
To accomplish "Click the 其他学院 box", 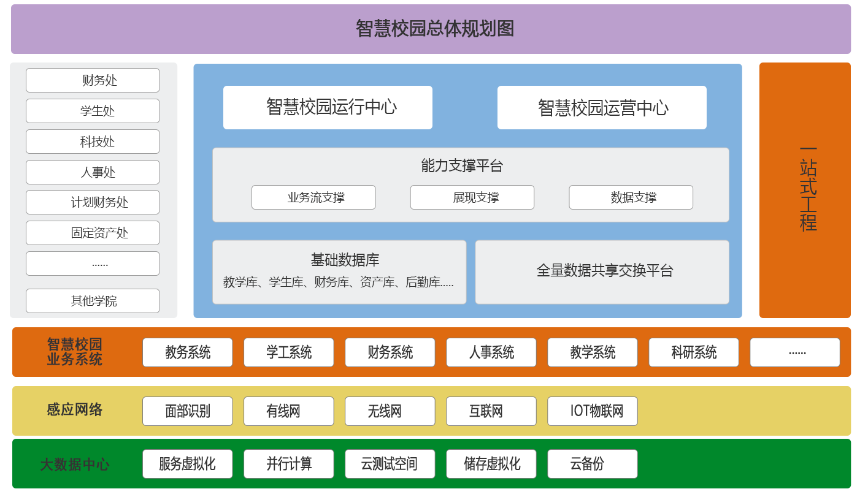I will pos(93,301).
